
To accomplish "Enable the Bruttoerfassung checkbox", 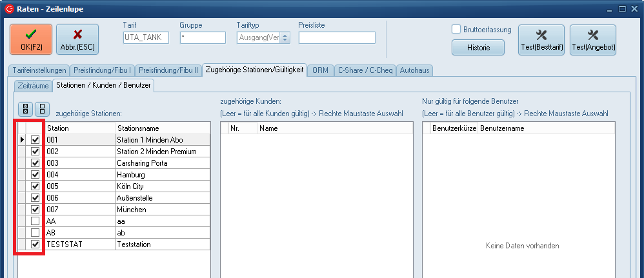I will point(456,29).
